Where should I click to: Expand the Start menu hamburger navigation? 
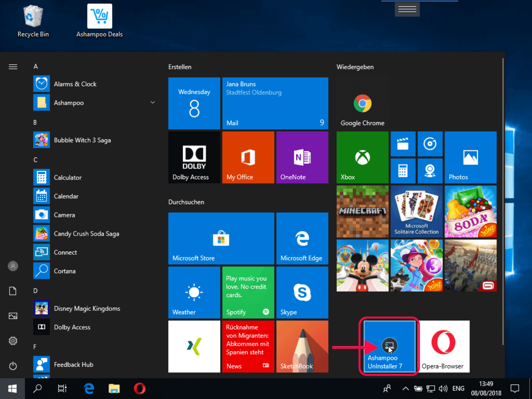[x=13, y=66]
